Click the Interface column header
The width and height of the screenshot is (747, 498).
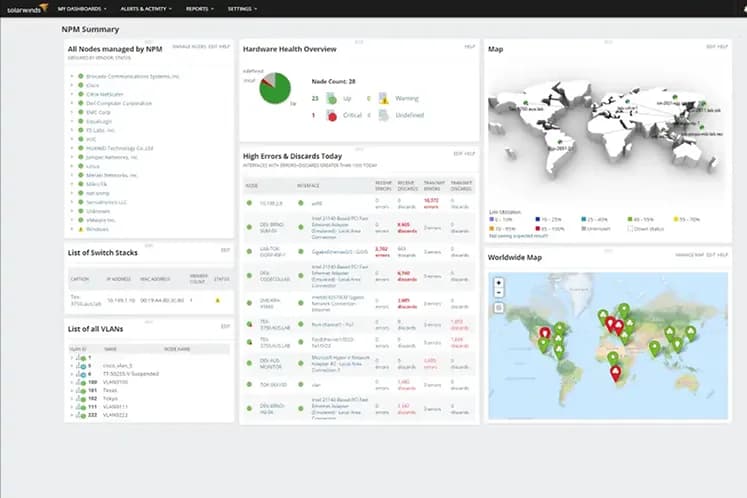click(x=308, y=186)
